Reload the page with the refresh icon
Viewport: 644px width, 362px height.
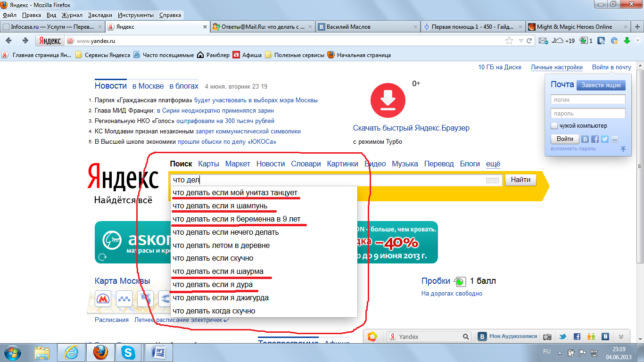[529, 41]
